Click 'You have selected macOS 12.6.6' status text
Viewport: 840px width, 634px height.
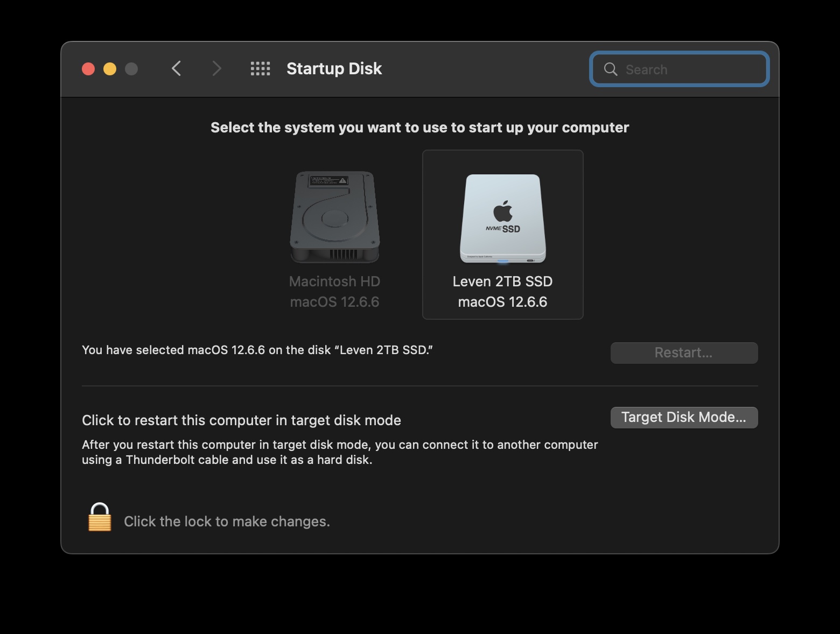[x=257, y=350]
